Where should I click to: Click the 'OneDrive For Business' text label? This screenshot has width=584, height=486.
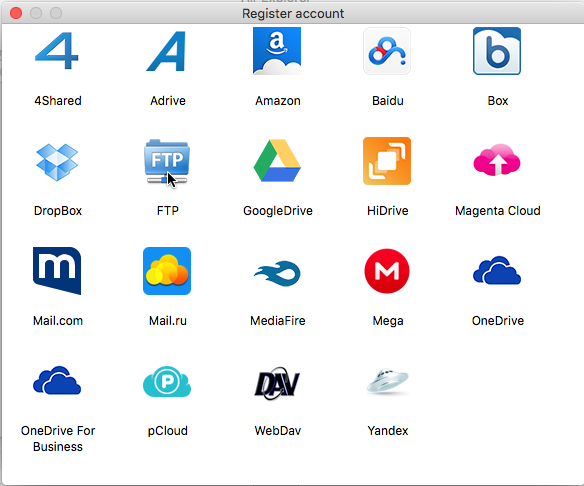tap(58, 439)
